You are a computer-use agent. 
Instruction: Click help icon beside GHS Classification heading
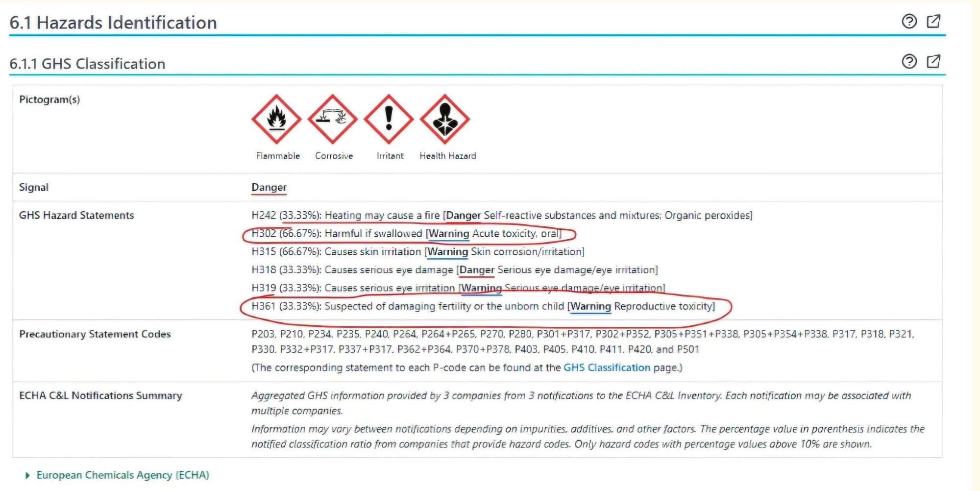(909, 61)
